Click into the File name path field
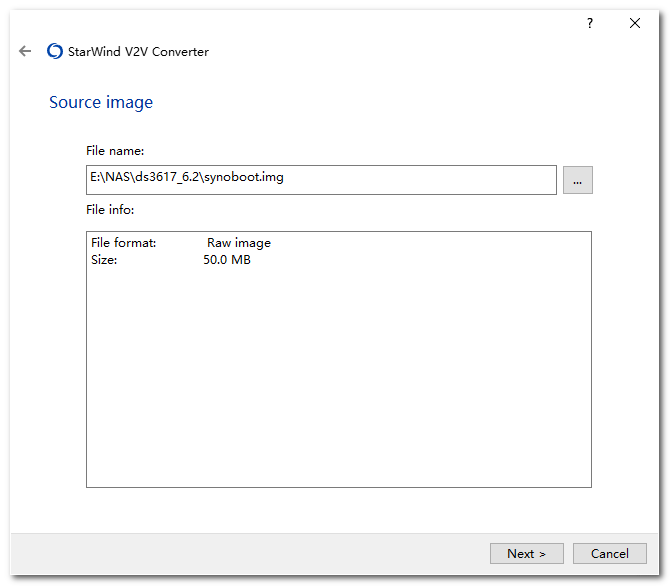The image size is (670, 586). coord(420,179)
